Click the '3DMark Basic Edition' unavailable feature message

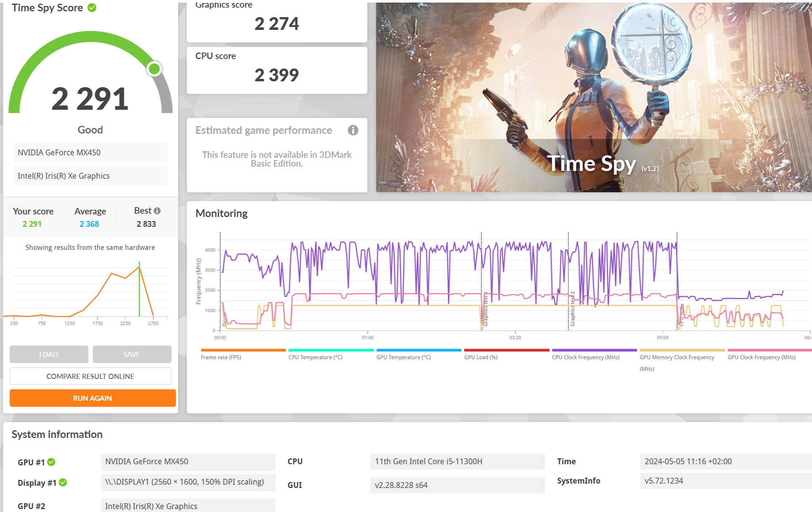point(277,159)
